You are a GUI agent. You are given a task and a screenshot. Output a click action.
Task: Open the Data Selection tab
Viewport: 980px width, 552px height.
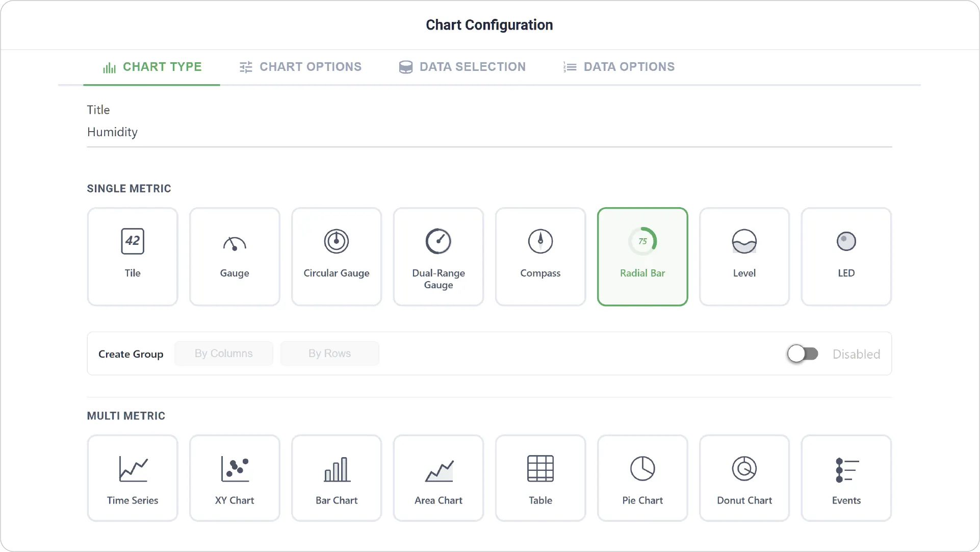pyautogui.click(x=462, y=67)
